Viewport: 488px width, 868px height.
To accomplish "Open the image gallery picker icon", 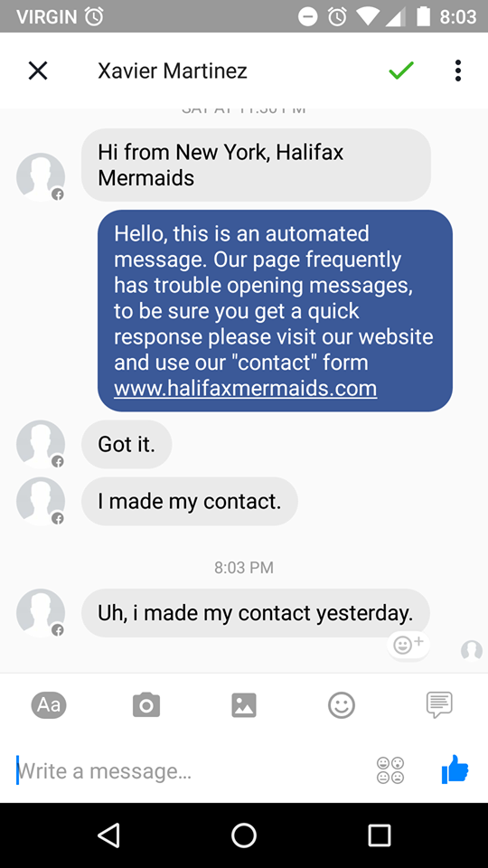I will click(x=244, y=705).
